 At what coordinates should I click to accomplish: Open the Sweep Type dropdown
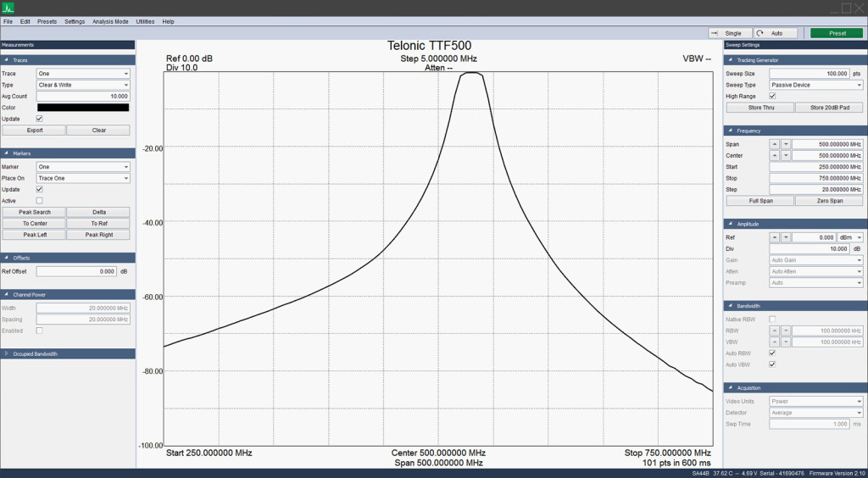815,85
